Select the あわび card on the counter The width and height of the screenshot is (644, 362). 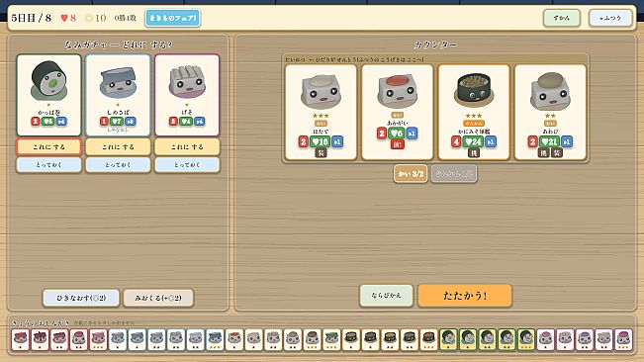tap(550, 112)
